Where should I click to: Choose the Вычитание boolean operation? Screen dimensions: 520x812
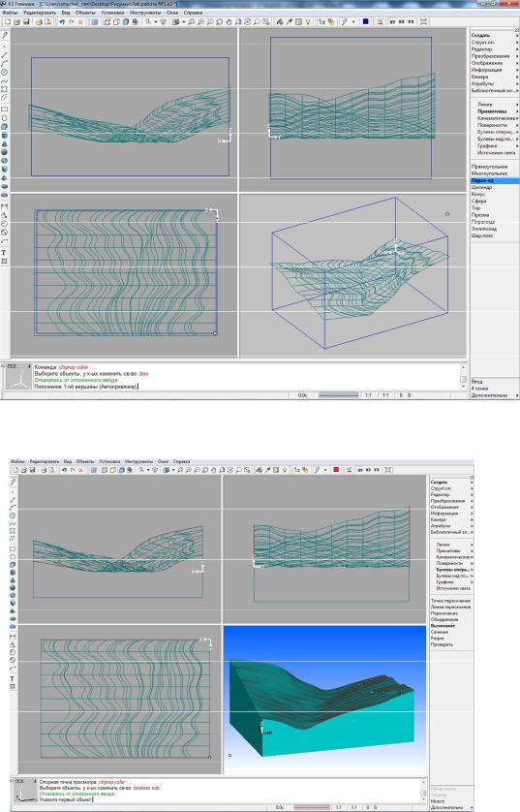[443, 626]
